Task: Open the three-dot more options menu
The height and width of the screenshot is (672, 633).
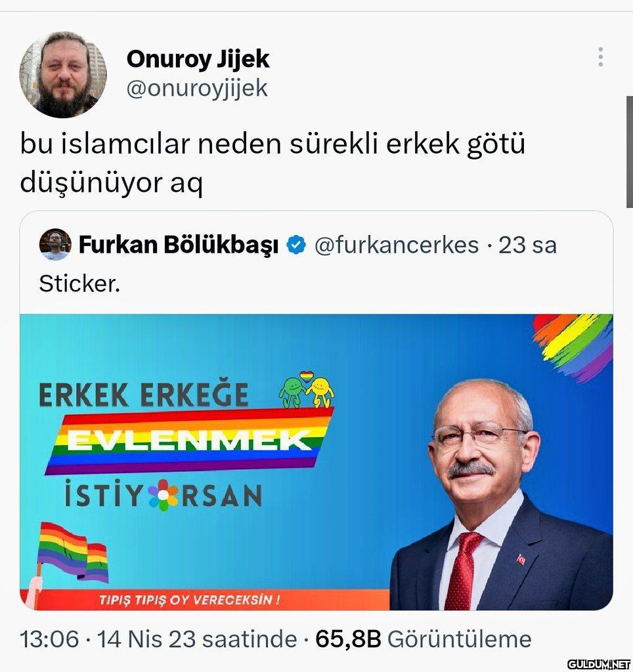Action: click(x=600, y=56)
